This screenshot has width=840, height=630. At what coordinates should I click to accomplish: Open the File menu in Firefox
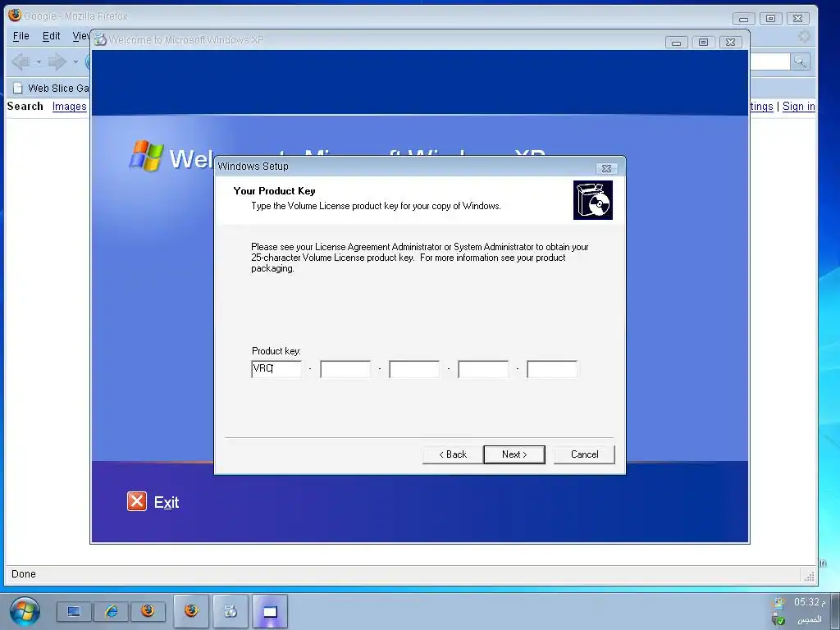pyautogui.click(x=21, y=36)
